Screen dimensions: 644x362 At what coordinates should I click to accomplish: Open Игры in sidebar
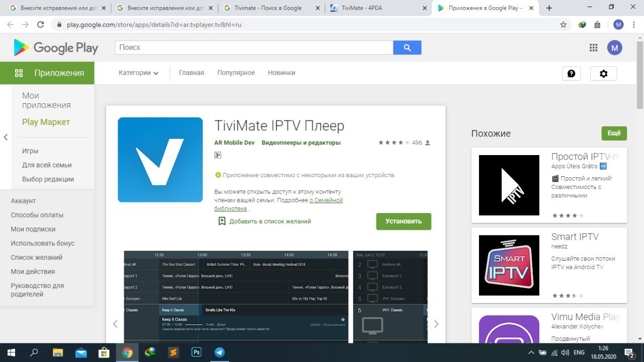30,151
